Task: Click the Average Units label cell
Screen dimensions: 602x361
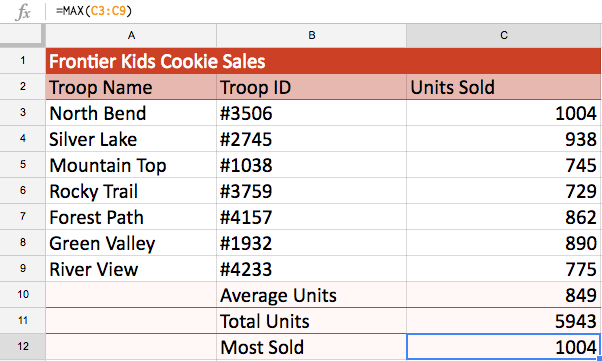Action: tap(311, 295)
